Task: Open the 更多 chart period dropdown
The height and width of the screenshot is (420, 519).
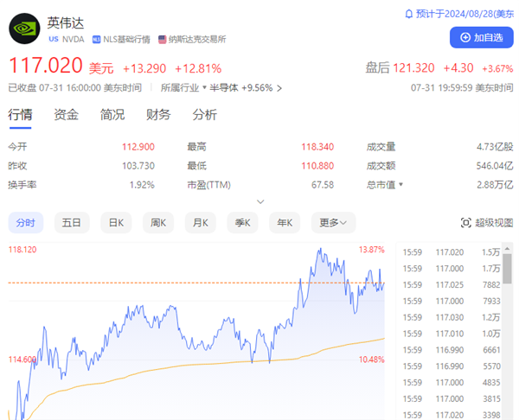Action: pos(336,223)
